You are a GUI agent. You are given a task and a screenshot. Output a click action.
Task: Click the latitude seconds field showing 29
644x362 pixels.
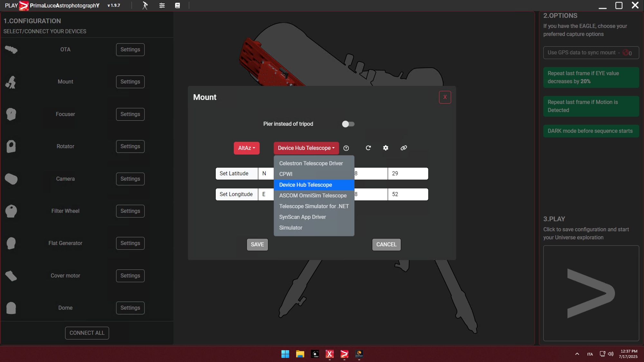pyautogui.click(x=408, y=173)
